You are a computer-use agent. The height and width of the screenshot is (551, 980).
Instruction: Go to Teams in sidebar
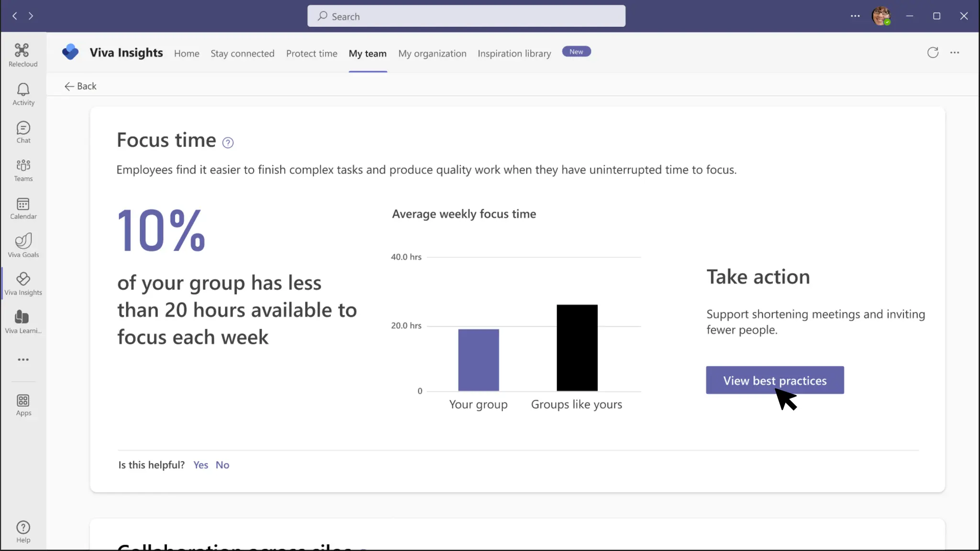(23, 170)
